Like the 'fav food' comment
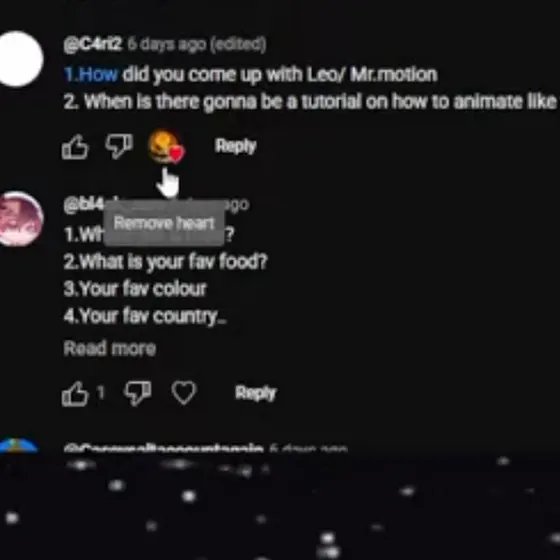The width and height of the screenshot is (560, 560). [x=75, y=394]
